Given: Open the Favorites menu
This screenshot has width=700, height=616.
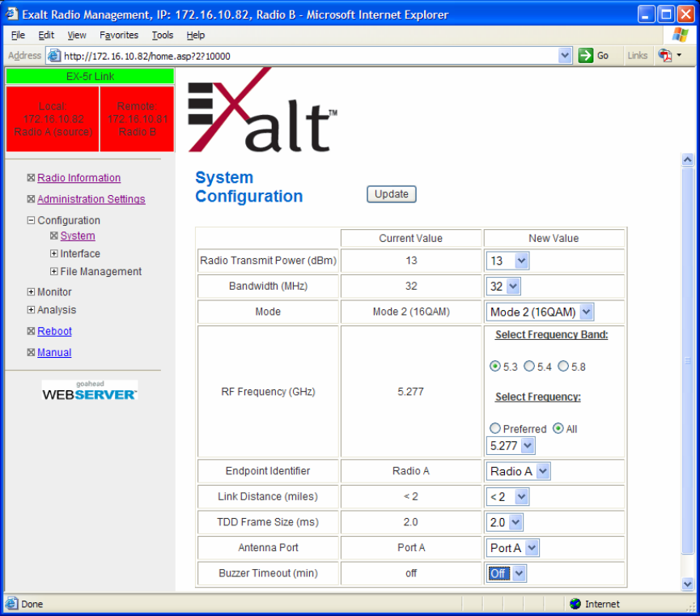Looking at the screenshot, I should (119, 35).
